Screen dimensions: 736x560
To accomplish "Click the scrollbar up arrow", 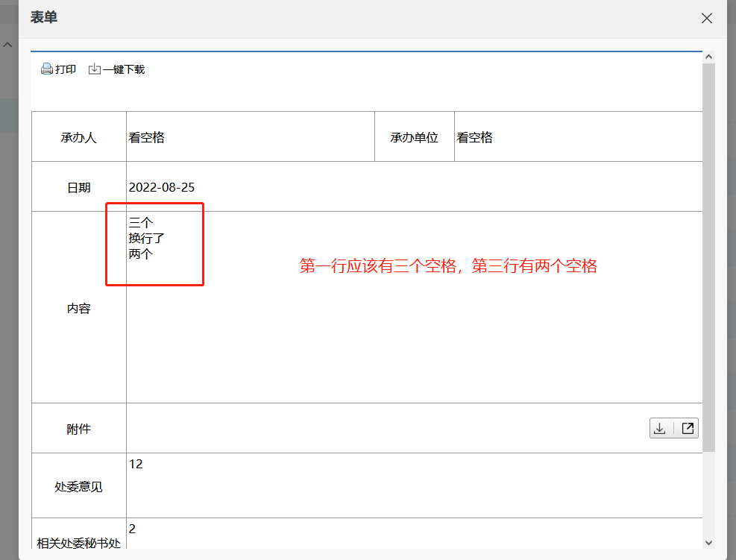I will [708, 57].
